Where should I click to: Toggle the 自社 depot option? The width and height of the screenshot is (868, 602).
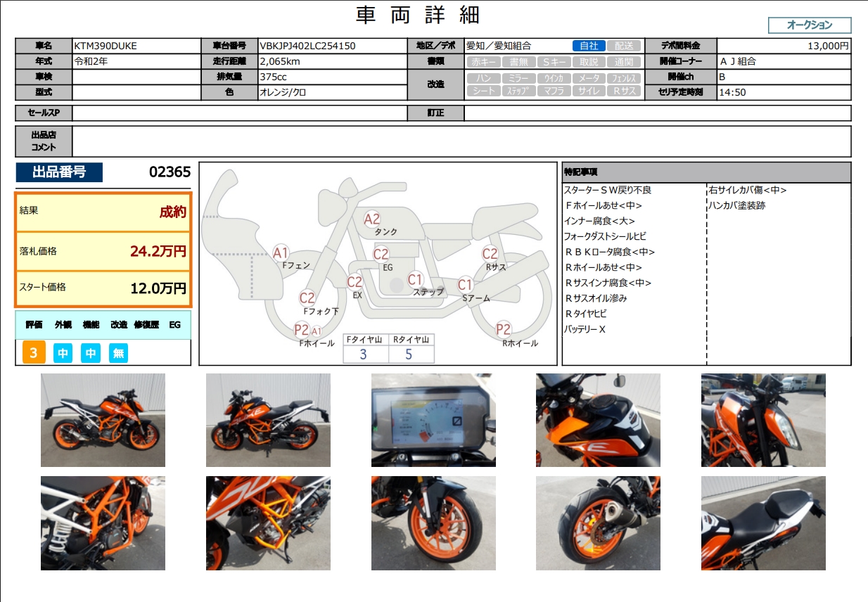589,46
